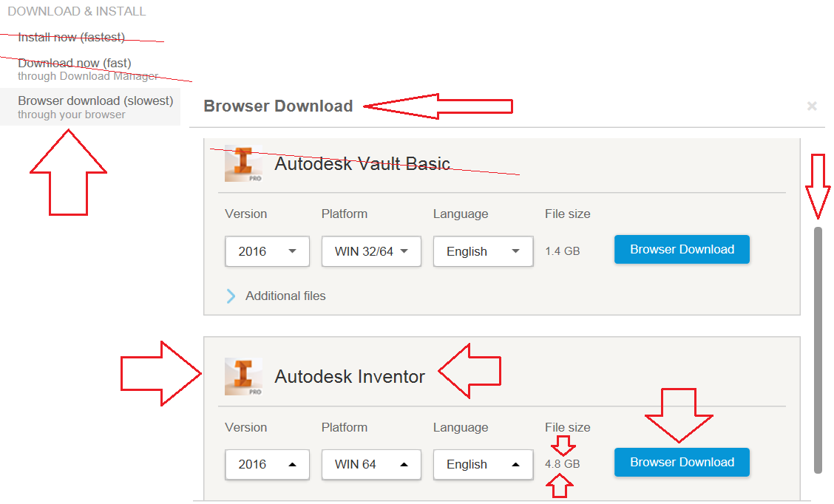
Task: Click Browser Download button for Vault Basic
Action: [682, 249]
